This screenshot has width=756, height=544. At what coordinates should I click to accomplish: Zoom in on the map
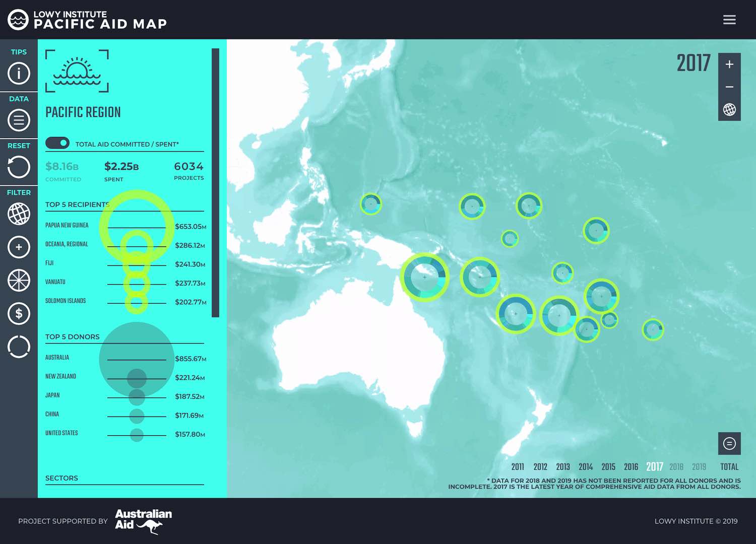click(729, 64)
